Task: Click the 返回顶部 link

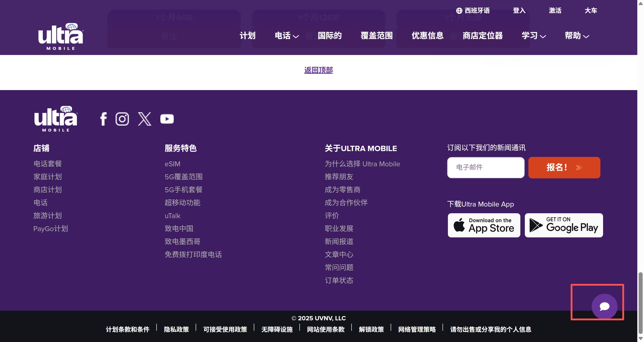Action: [x=318, y=70]
